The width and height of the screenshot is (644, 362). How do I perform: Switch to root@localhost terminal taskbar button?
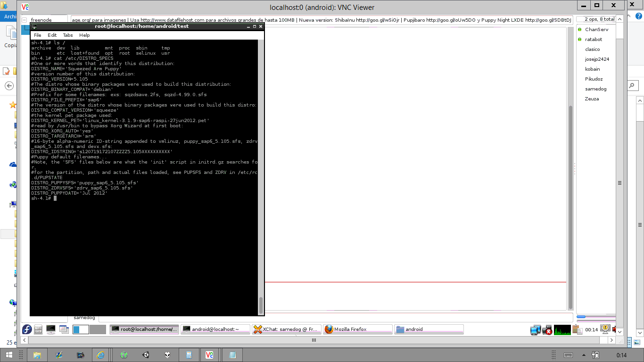point(144,329)
